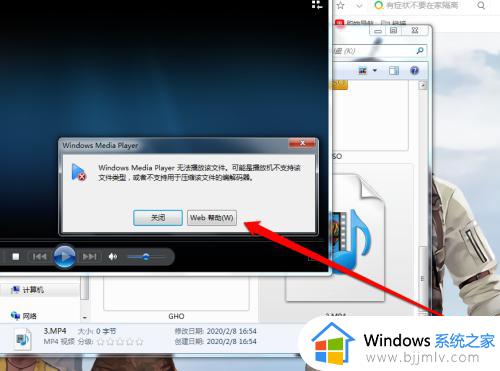Change the view icon in Explorer toolbar
The height and width of the screenshot is (371, 500).
tap(363, 70)
